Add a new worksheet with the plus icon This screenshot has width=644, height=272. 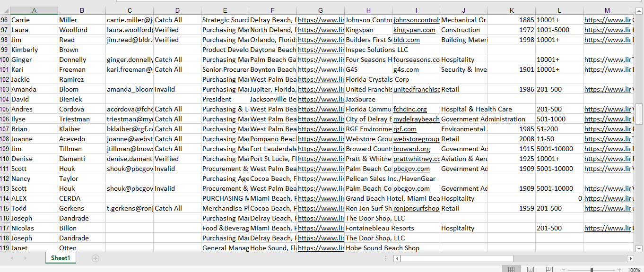[x=96, y=258]
